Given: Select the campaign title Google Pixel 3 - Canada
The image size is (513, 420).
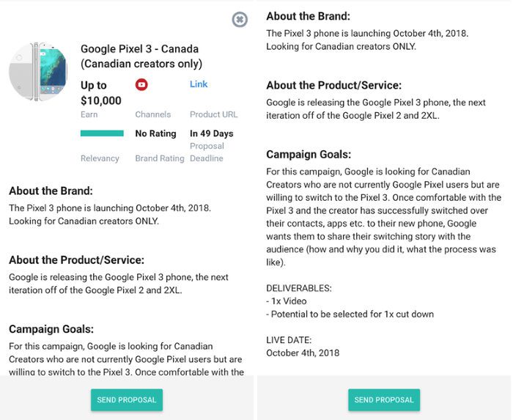Looking at the screenshot, I should click(x=140, y=48).
